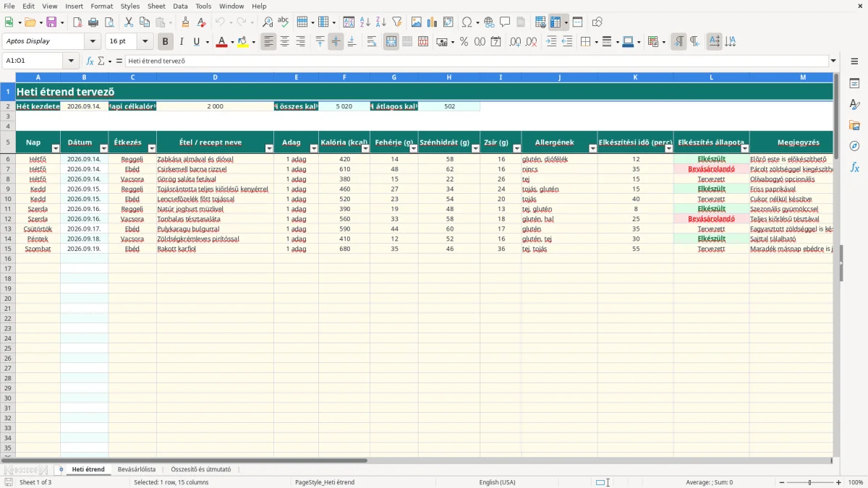
Task: Click the Select Function sum button
Action: coord(101,61)
